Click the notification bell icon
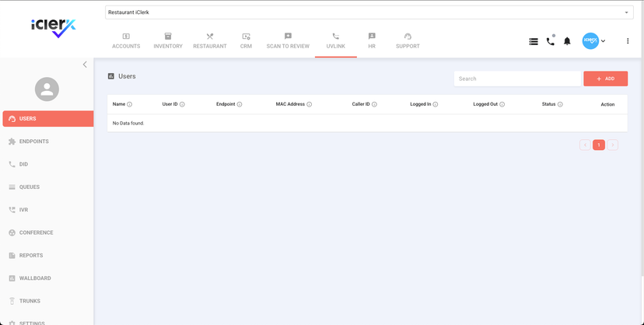This screenshot has height=325, width=644. pos(567,41)
